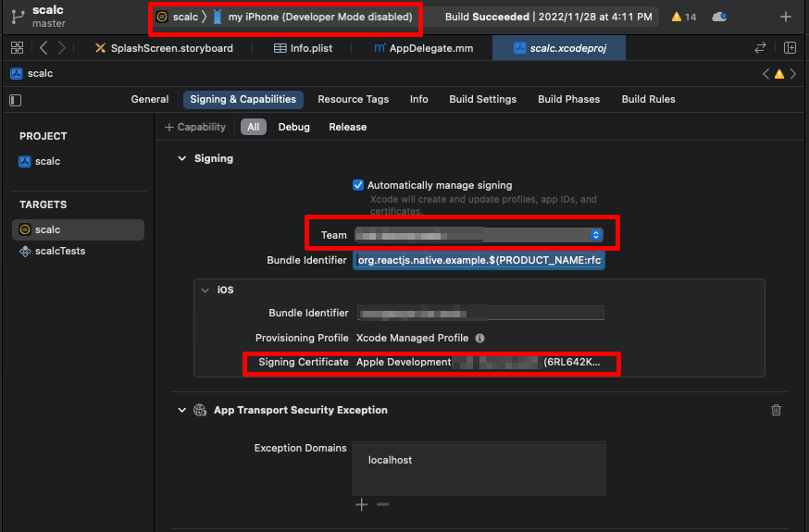Click the App Transport Security globe icon
809x532 pixels.
click(200, 410)
